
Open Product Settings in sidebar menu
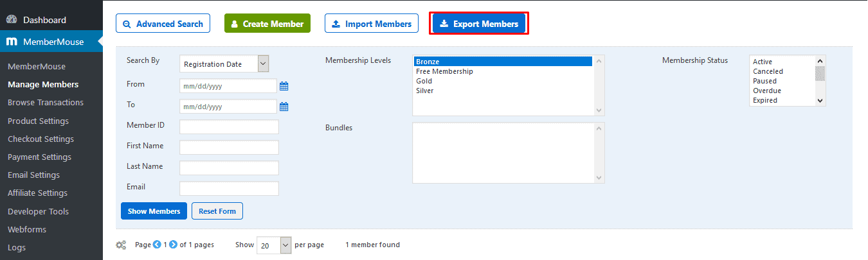click(x=38, y=121)
